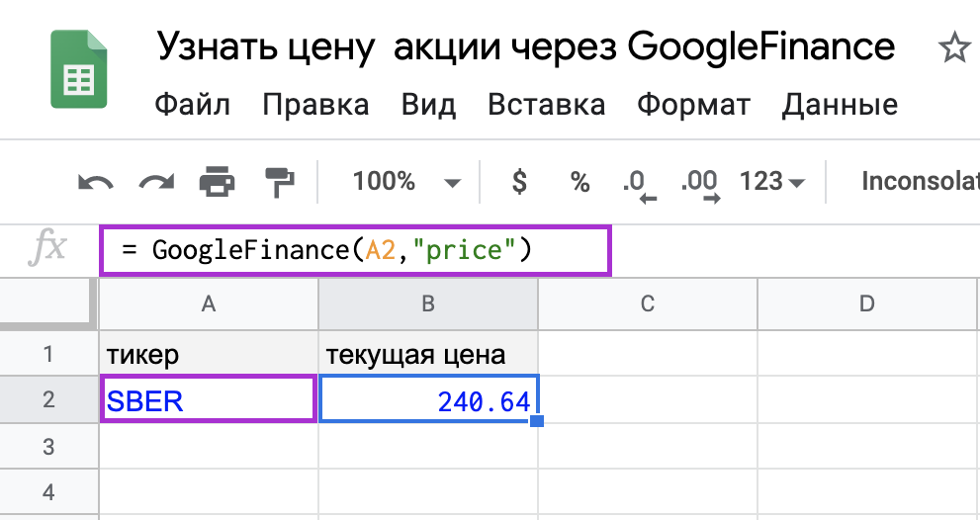
Task: Decrease decimal places
Action: coord(638,183)
